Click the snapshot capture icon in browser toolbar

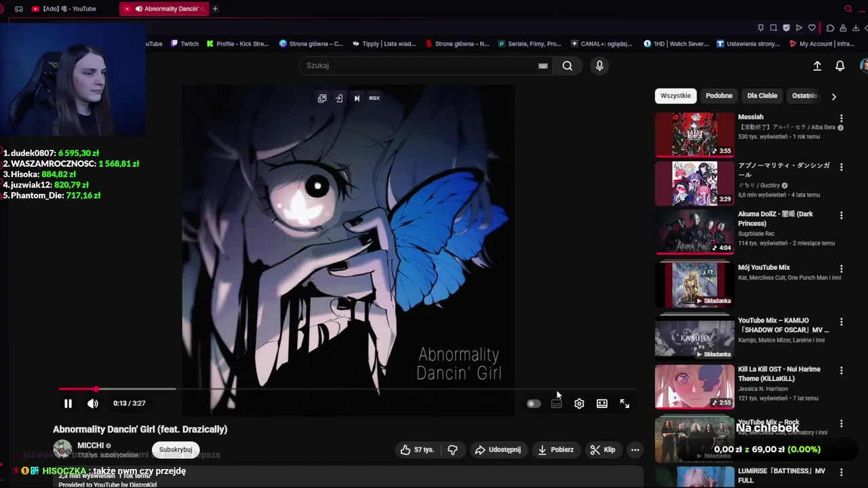(x=773, y=28)
